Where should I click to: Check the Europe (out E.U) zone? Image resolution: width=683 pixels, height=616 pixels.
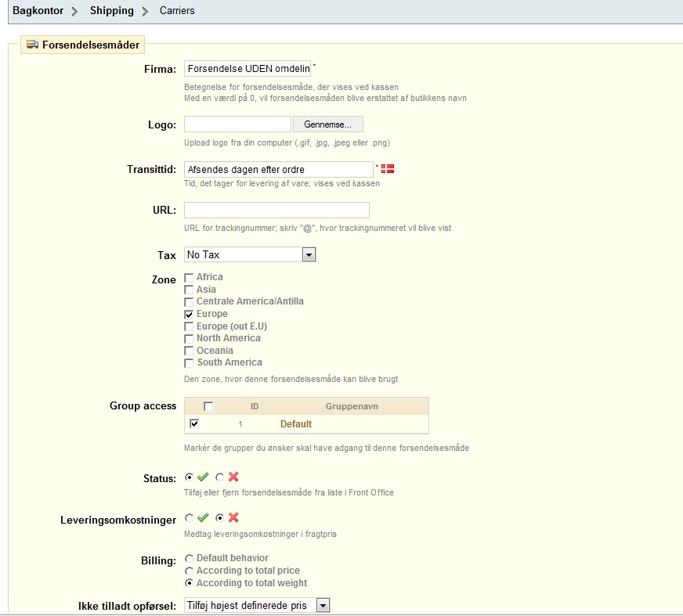click(x=189, y=326)
